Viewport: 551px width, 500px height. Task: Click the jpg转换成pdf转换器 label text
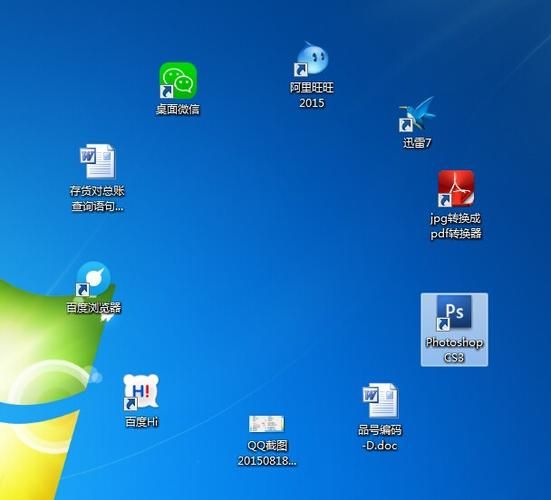pyautogui.click(x=456, y=226)
